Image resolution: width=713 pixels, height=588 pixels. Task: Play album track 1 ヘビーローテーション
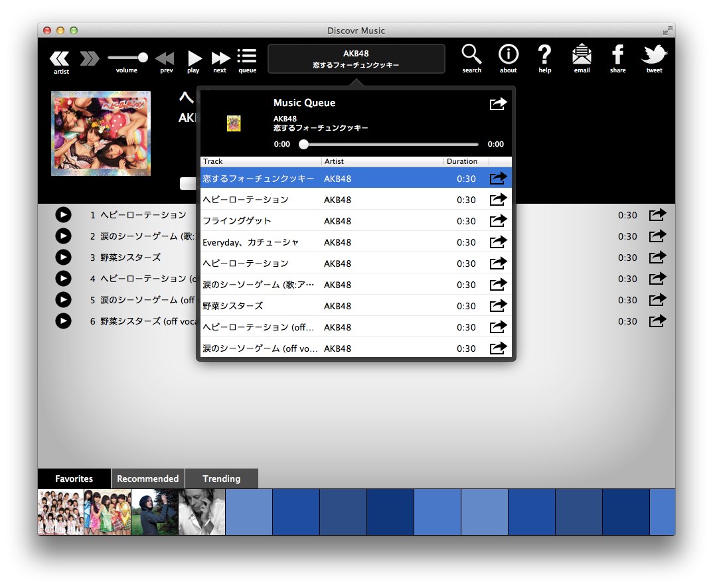63,215
